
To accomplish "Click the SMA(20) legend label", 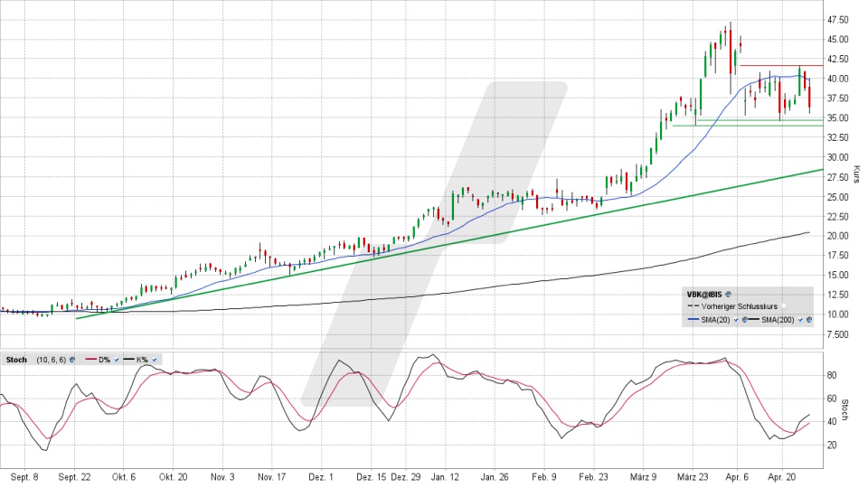I will [x=715, y=320].
